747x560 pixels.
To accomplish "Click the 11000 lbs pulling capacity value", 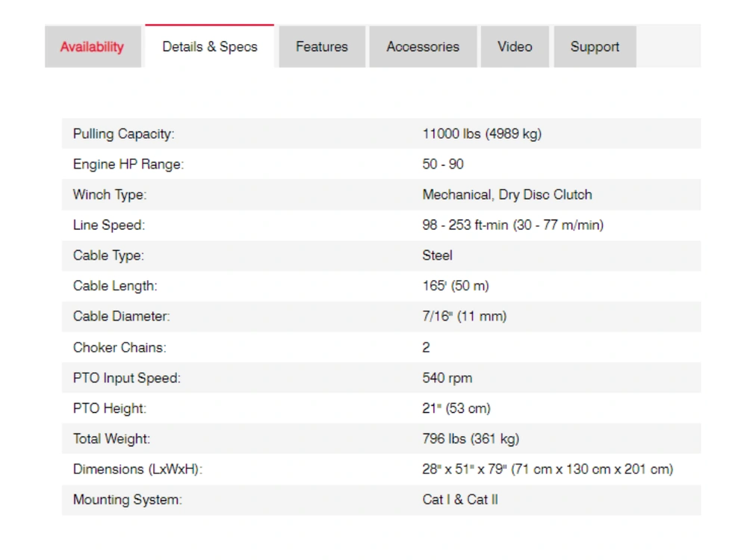I will [482, 134].
